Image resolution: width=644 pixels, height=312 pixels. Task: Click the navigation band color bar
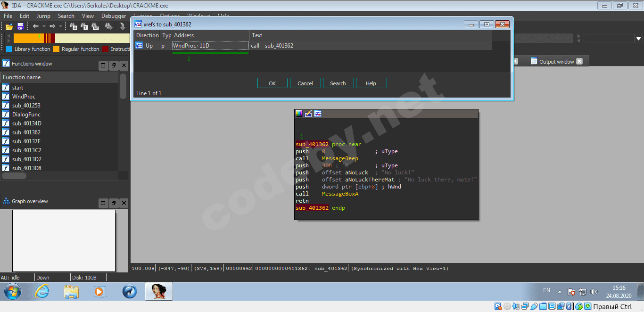71,39
